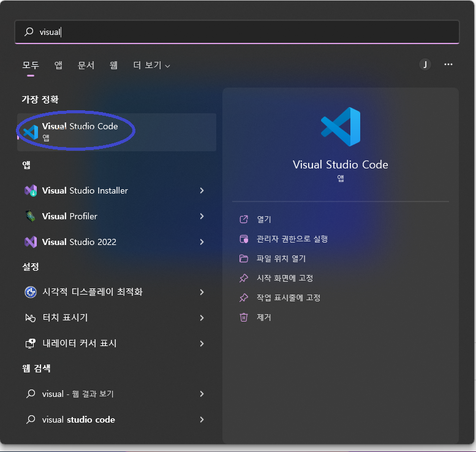Open 시각적 디스플레이 최적화 setting
Viewport: 476px width, 452px height.
pyautogui.click(x=93, y=292)
